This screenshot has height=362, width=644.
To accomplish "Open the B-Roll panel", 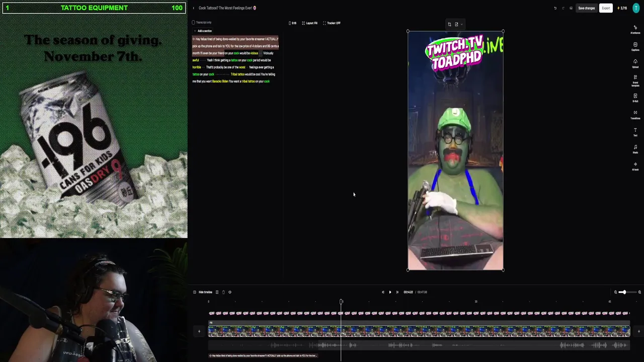I will click(x=635, y=98).
